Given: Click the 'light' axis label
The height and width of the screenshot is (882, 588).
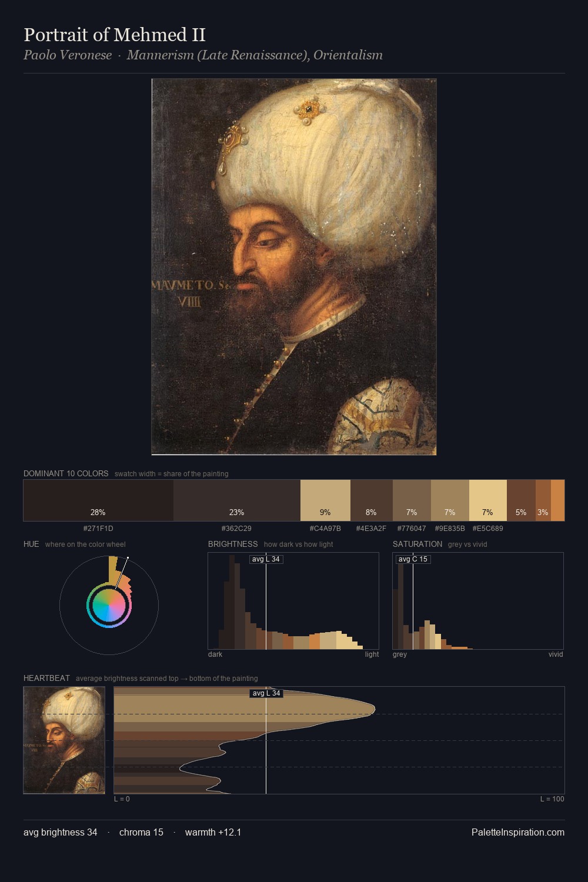Looking at the screenshot, I should [372, 654].
